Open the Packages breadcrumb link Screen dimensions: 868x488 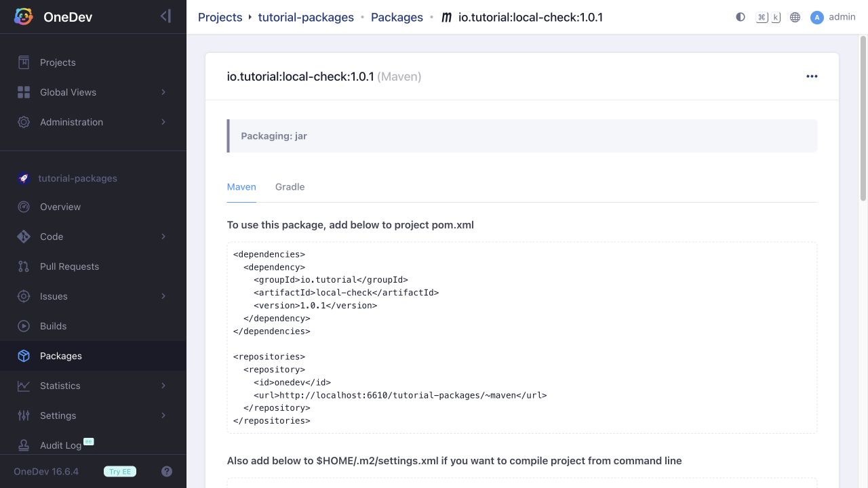[x=397, y=18]
